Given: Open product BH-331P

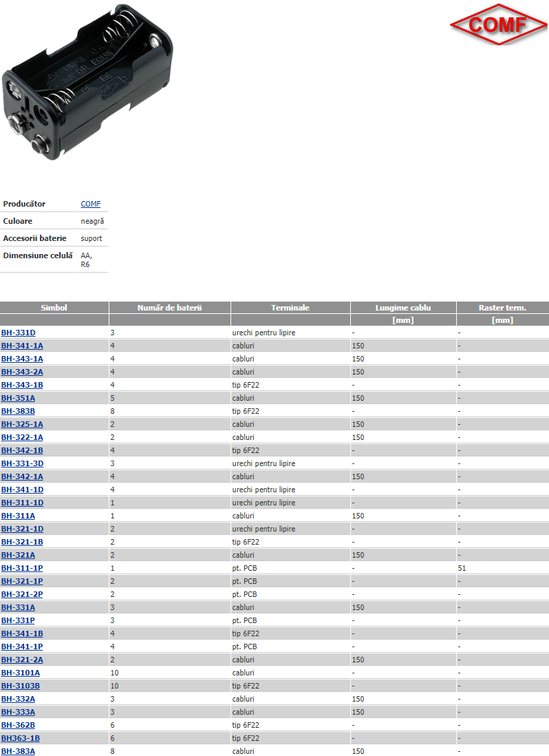Looking at the screenshot, I should (19, 620).
